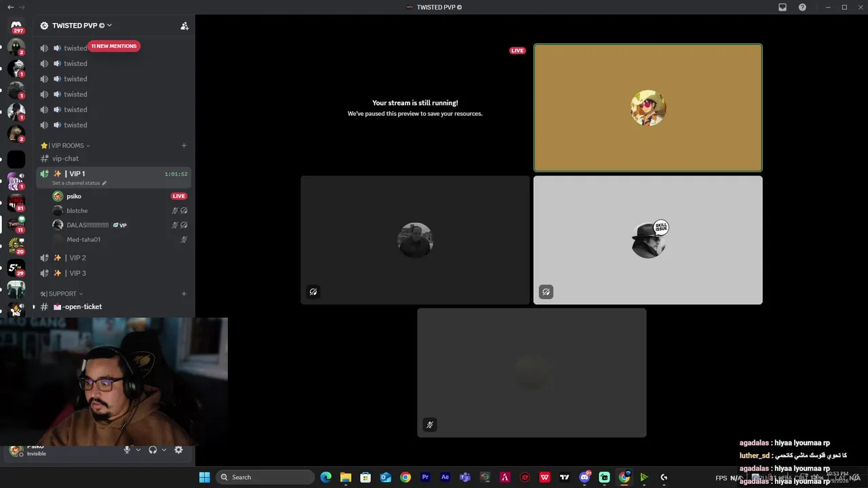Open Microsoft Store from the taskbar

pyautogui.click(x=366, y=477)
